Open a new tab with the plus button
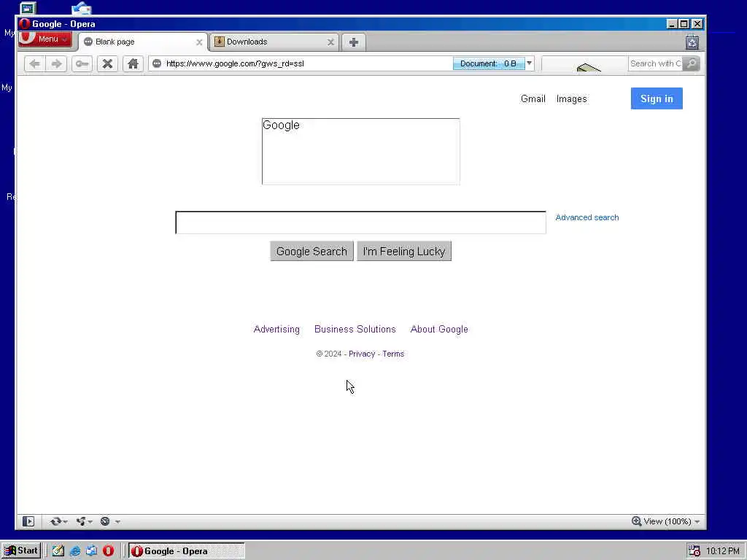Image resolution: width=747 pixels, height=560 pixels. (354, 42)
